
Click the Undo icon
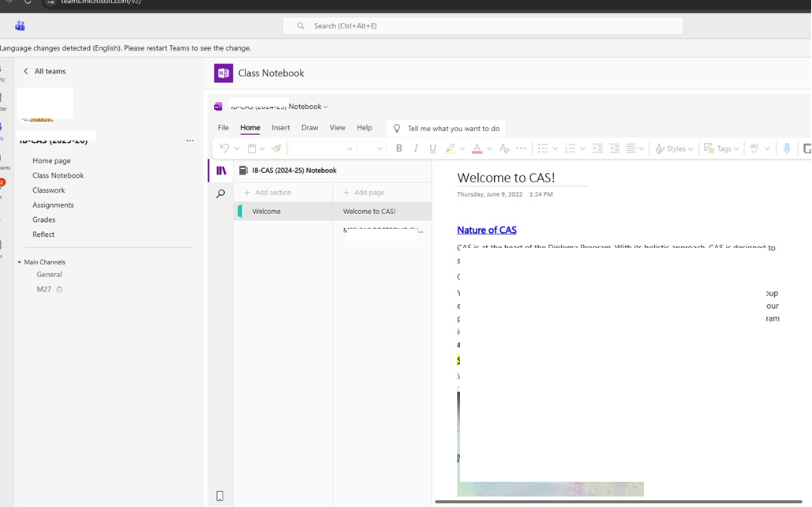[224, 148]
